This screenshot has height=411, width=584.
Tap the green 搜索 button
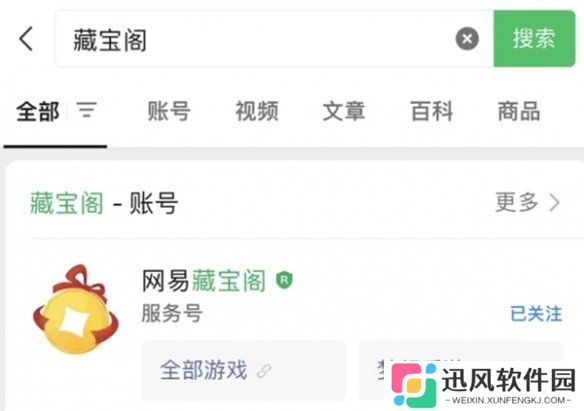point(534,38)
